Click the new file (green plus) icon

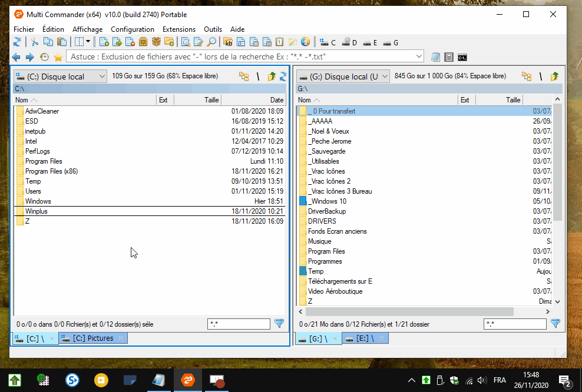104,42
